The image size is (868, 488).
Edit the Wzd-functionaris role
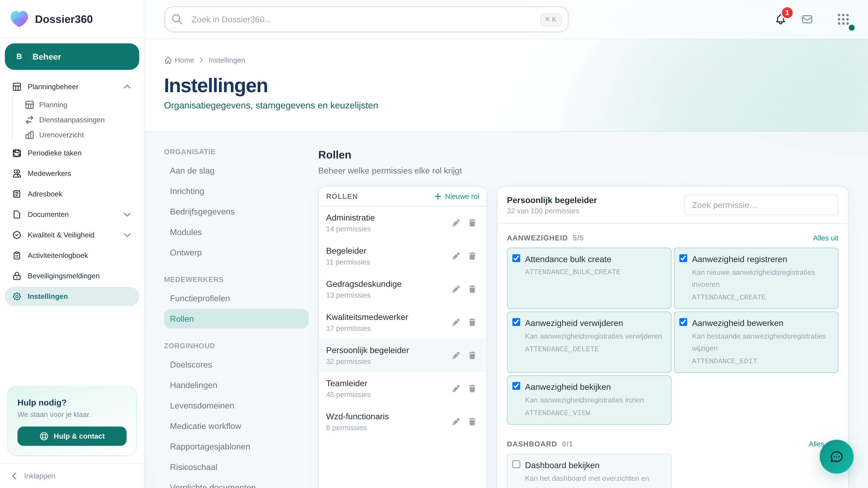(x=456, y=422)
